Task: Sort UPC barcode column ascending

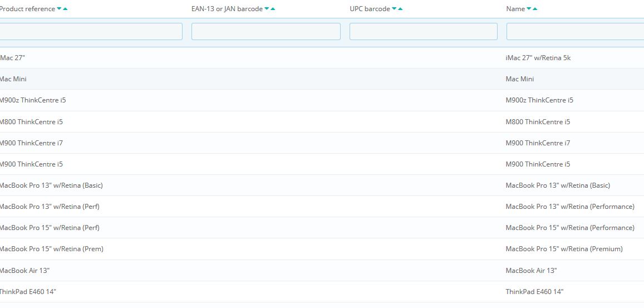Action: tap(400, 9)
